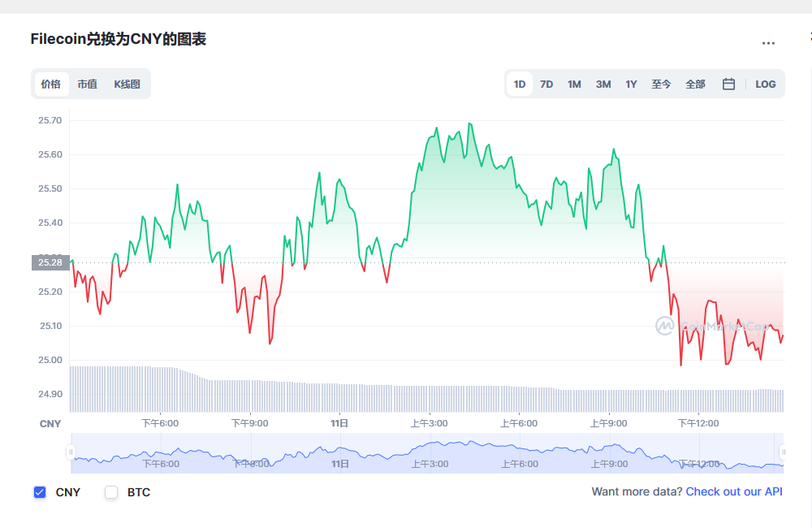Click the 上午9:00 main chart axis label

point(608,423)
